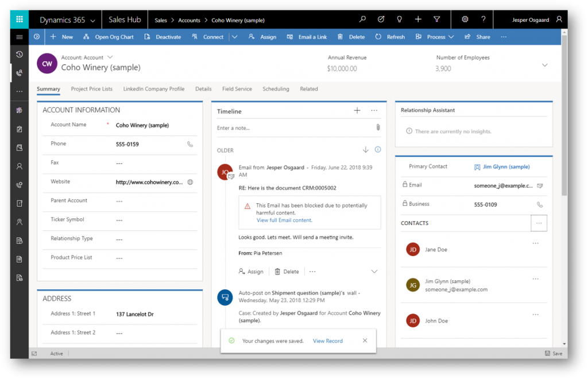Click Delete under the Jesper Osgaard email
Viewport: 588px width, 379px height.
click(287, 272)
